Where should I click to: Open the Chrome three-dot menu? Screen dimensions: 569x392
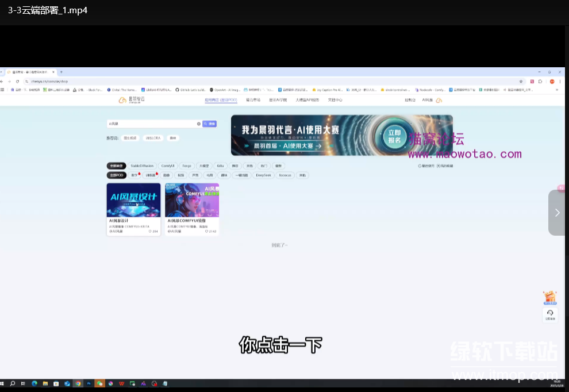(560, 82)
